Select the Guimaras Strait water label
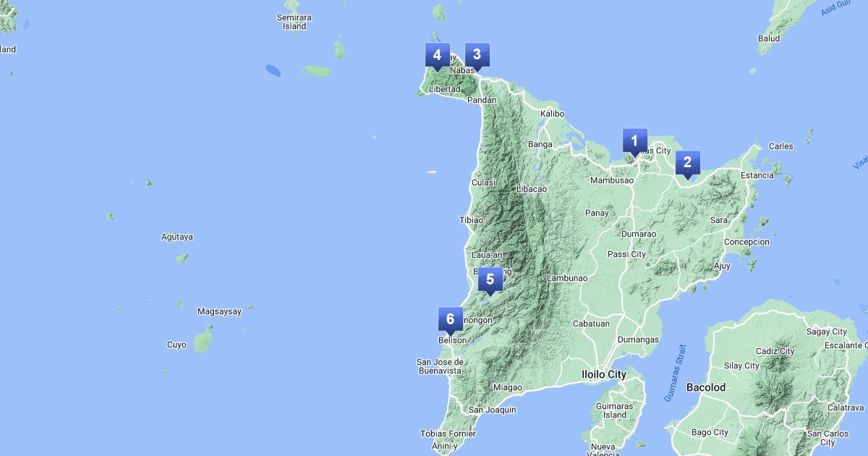868x456 pixels. pos(674,373)
